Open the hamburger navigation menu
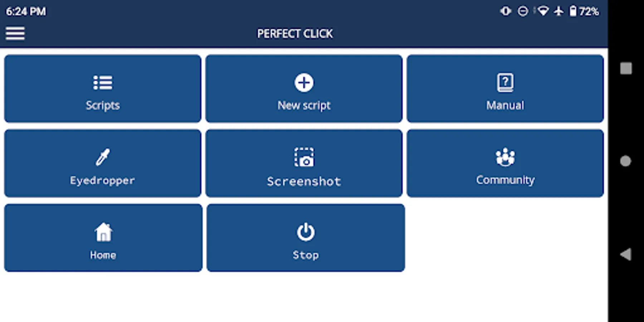644x322 pixels. coord(15,33)
